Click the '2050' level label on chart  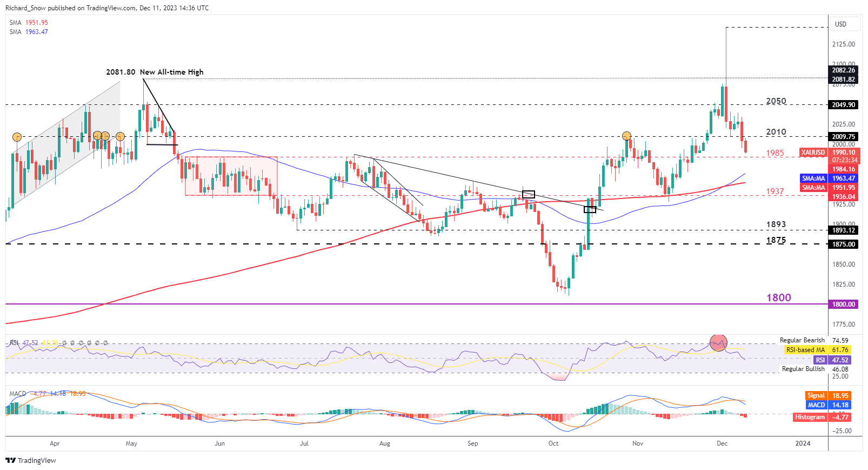click(776, 101)
